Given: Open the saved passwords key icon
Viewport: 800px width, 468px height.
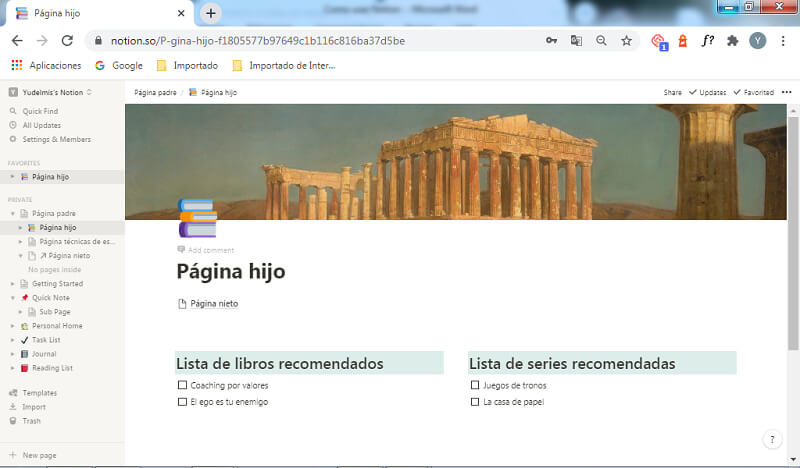Looking at the screenshot, I should coord(551,41).
